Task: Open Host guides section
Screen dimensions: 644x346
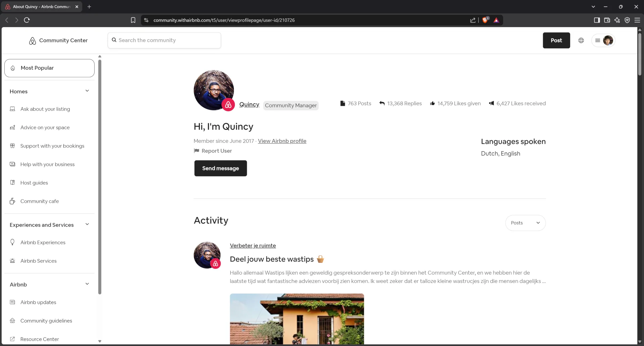Action: pyautogui.click(x=34, y=183)
